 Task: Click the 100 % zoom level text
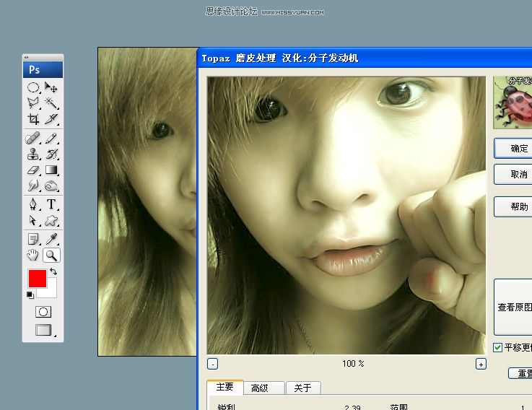coord(353,364)
